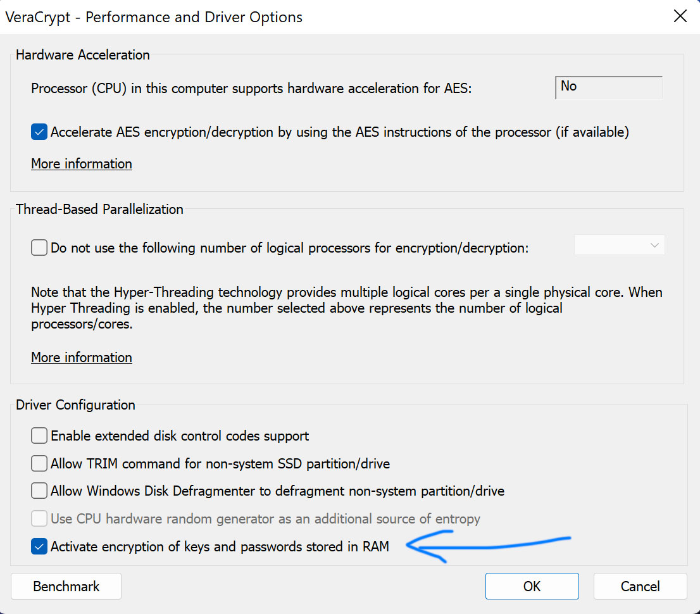The height and width of the screenshot is (614, 700).
Task: Close the Performance and Driver Options dialog
Action: click(x=680, y=16)
